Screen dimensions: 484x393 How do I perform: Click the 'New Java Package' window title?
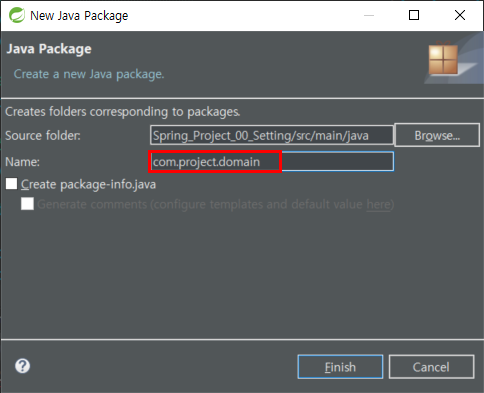(79, 16)
